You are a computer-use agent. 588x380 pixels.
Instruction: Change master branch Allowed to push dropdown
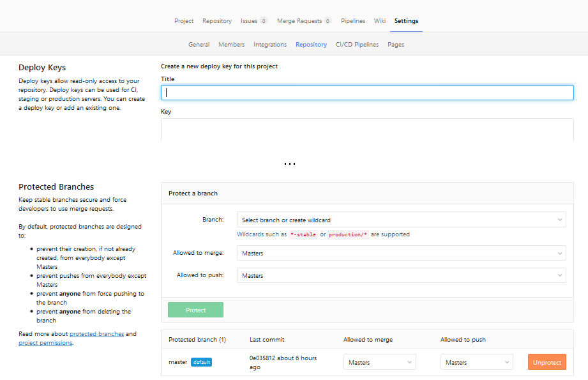click(x=477, y=362)
